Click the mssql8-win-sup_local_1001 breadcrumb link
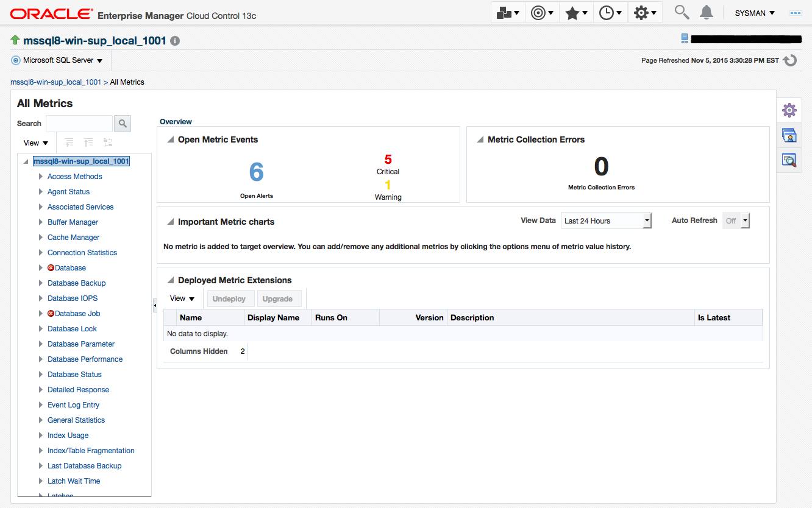 click(55, 82)
